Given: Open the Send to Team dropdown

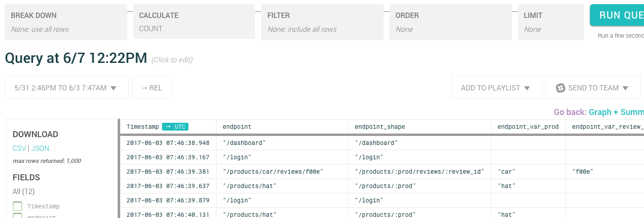Looking at the screenshot, I should point(593,87).
